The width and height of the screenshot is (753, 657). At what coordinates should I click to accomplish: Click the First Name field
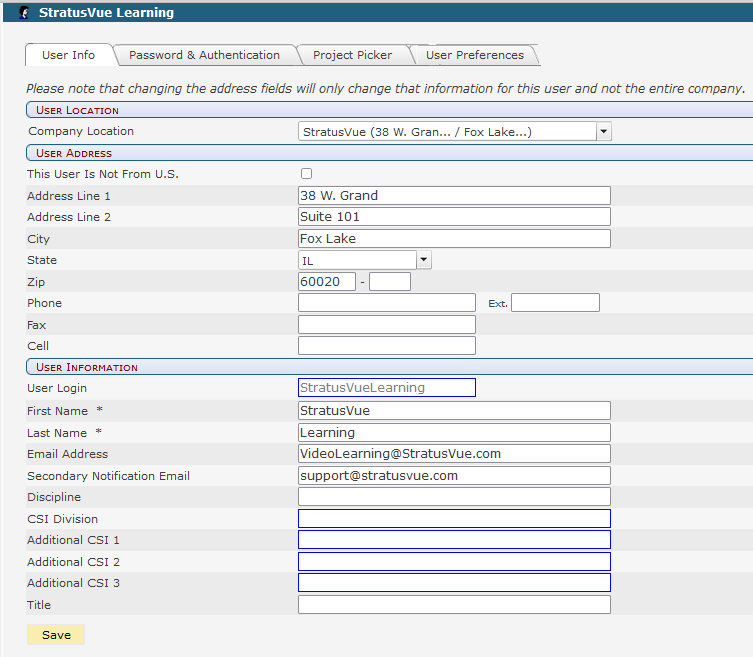(x=454, y=411)
